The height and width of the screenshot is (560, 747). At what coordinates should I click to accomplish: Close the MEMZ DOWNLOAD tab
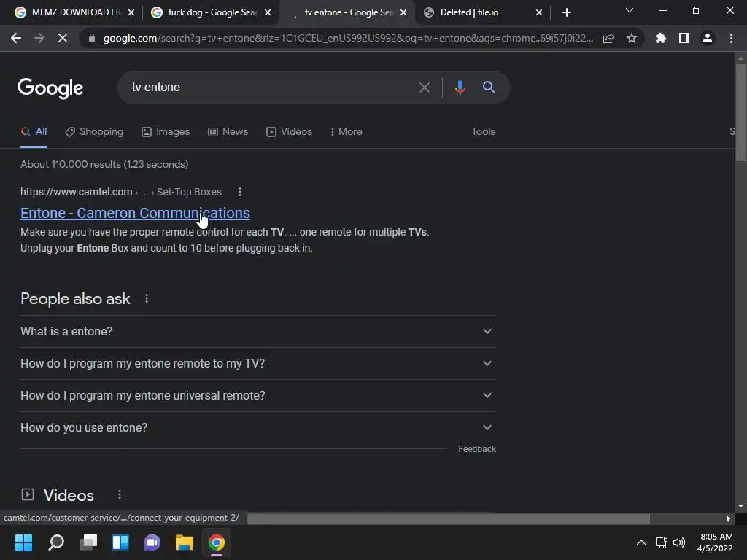[131, 12]
